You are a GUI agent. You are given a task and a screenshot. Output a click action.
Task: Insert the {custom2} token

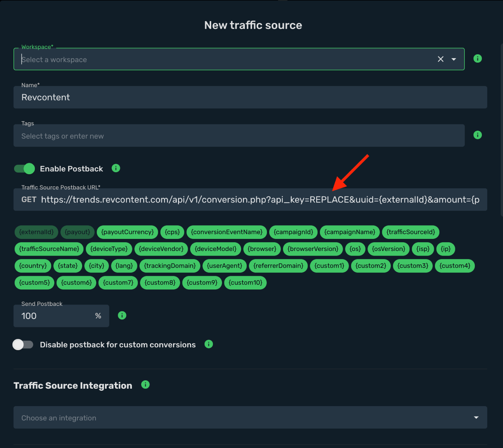click(x=371, y=266)
